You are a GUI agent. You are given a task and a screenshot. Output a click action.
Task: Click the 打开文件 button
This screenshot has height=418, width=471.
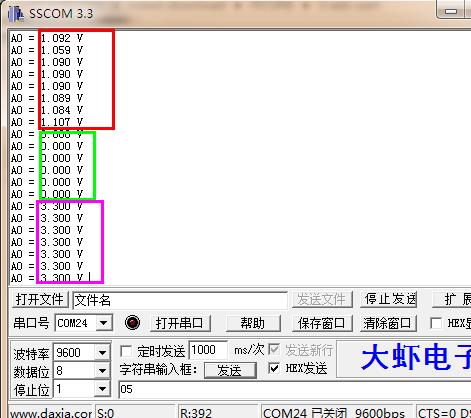click(40, 299)
